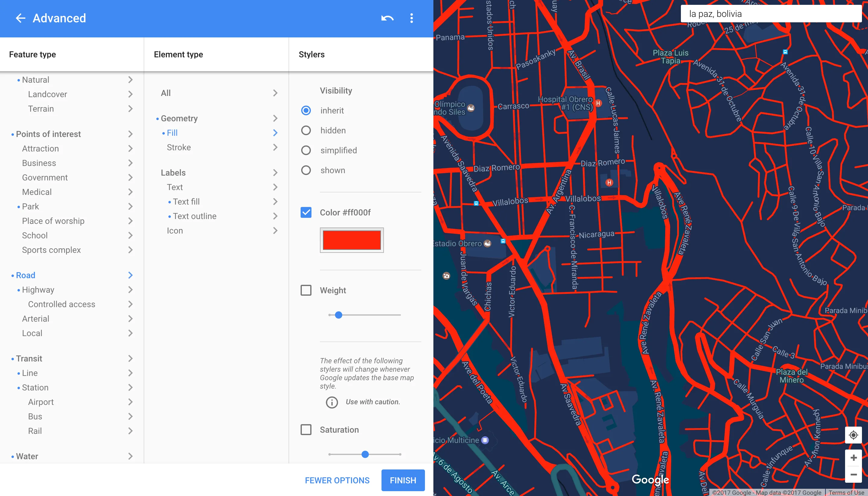Screen dimensions: 868x496
Task: Click the FINISH button
Action: coord(403,480)
